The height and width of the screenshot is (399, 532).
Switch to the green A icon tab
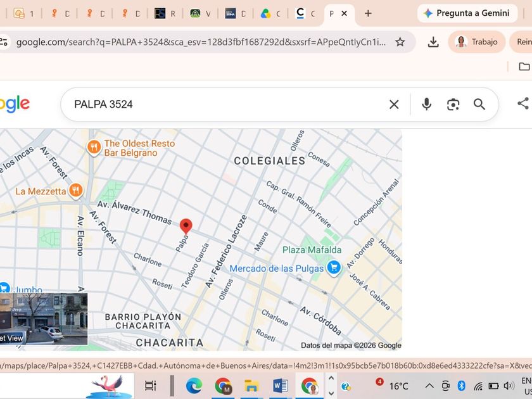coord(200,13)
